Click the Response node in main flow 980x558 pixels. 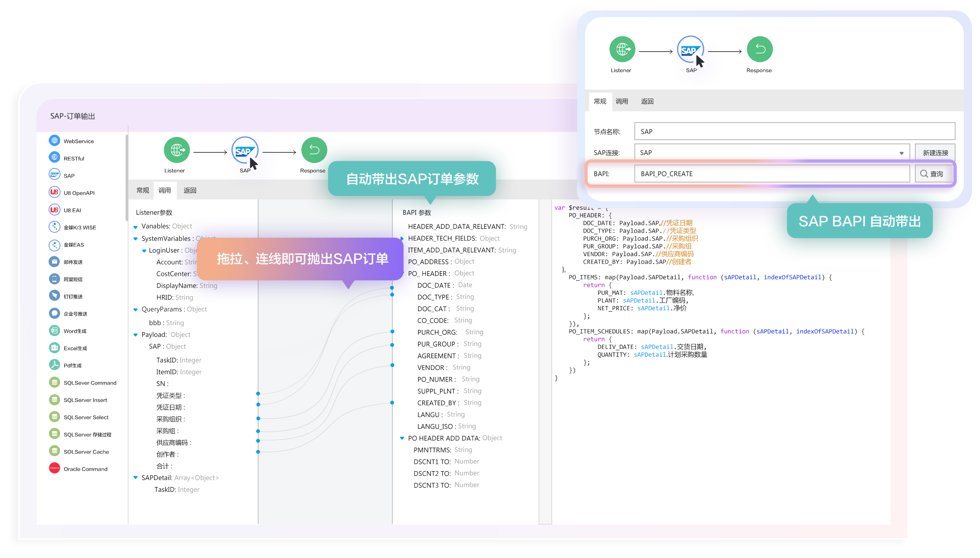pyautogui.click(x=314, y=150)
